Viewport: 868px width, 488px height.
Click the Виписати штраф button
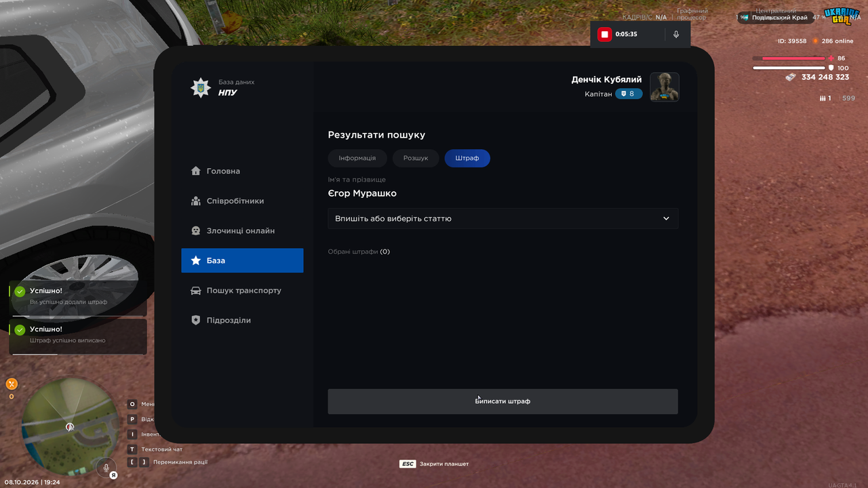click(x=503, y=401)
